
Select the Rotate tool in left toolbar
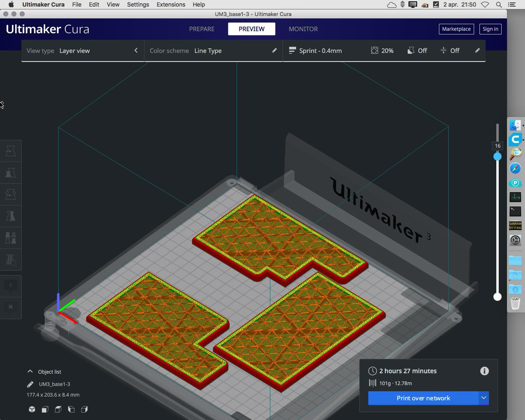pyautogui.click(x=11, y=194)
